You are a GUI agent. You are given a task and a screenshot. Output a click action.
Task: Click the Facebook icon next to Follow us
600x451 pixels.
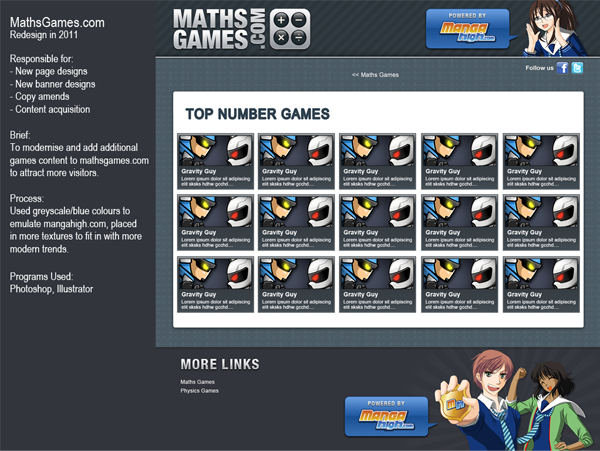pyautogui.click(x=563, y=68)
